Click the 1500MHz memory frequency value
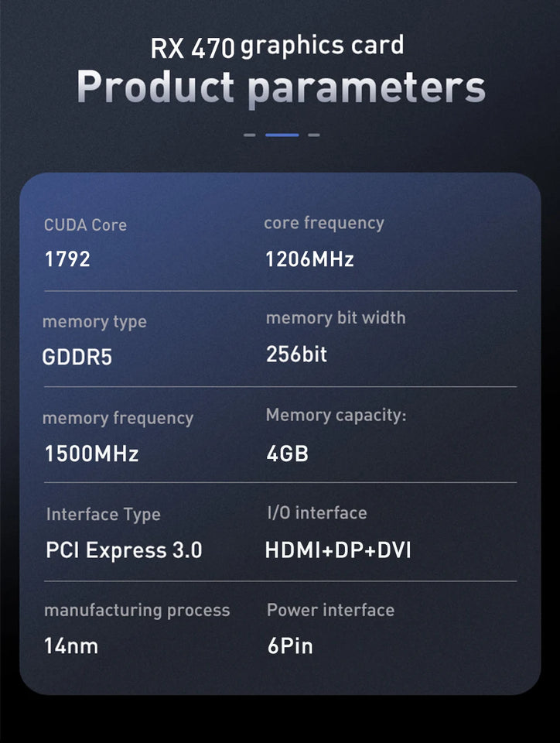 (x=91, y=454)
